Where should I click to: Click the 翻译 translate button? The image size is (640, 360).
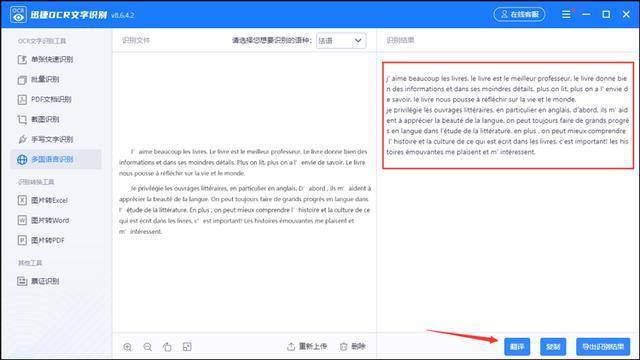(x=517, y=347)
